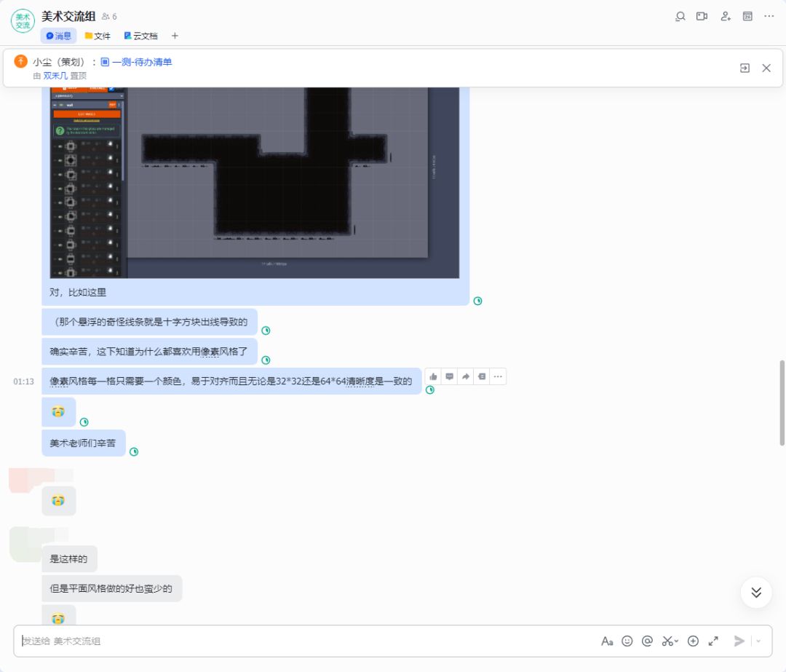Image resolution: width=786 pixels, height=672 pixels.
Task: Open the editor screenshot image in the chat
Action: (255, 183)
